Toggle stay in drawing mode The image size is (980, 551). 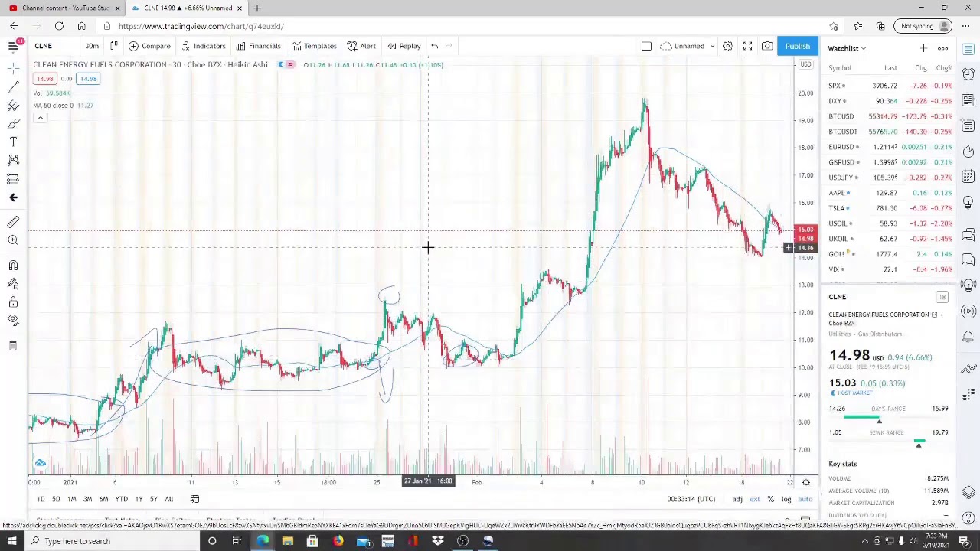[13, 284]
